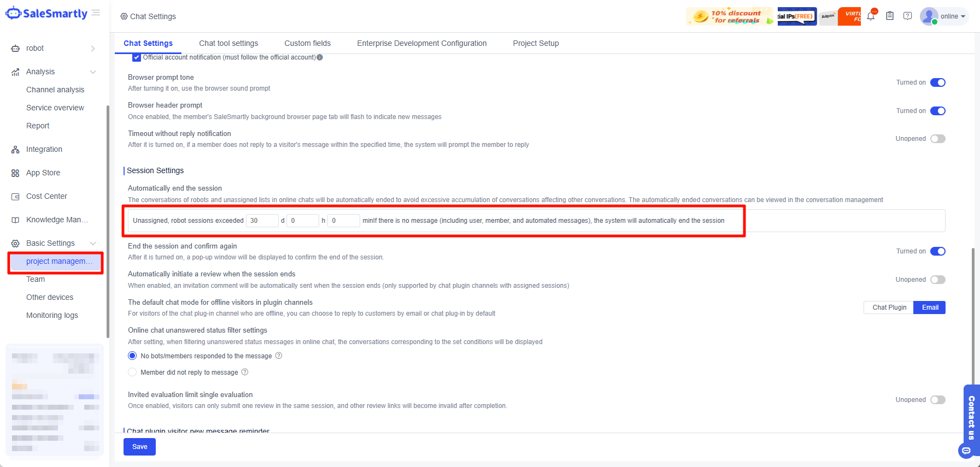The image size is (980, 467).
Task: Open Monitoring logs in sidebar
Action: [x=52, y=315]
